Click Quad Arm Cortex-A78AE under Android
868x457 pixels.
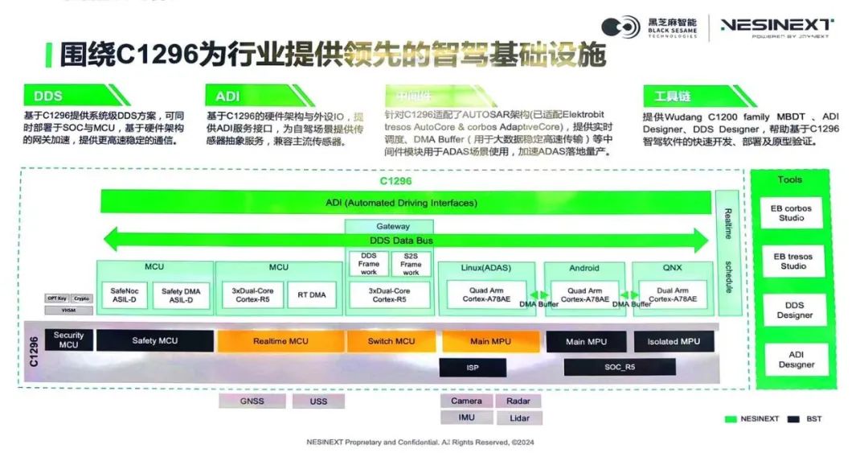click(584, 294)
